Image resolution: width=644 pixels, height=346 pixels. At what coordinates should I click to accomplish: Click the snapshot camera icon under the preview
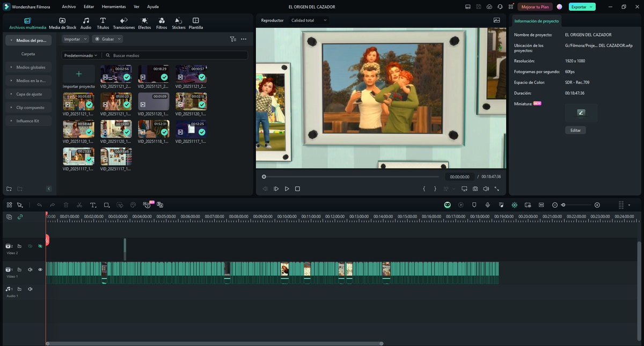coord(474,188)
